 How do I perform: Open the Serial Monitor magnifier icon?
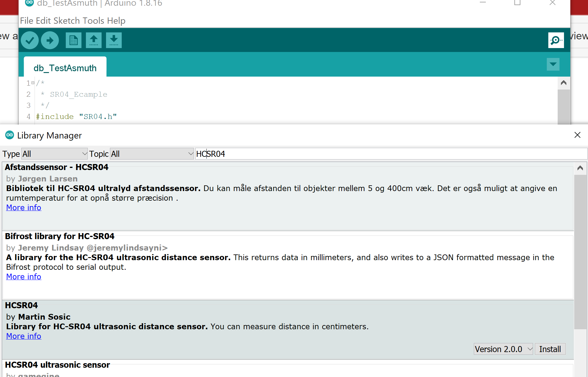[x=556, y=40]
